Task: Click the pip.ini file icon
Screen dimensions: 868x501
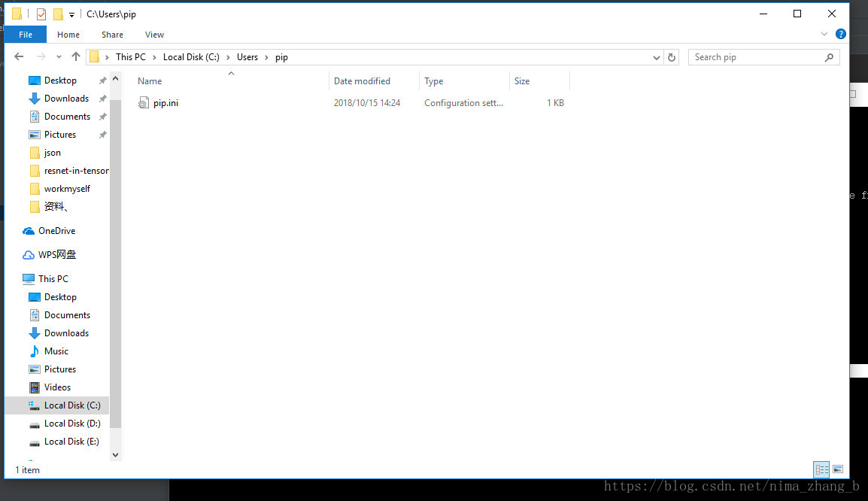Action: coord(144,103)
